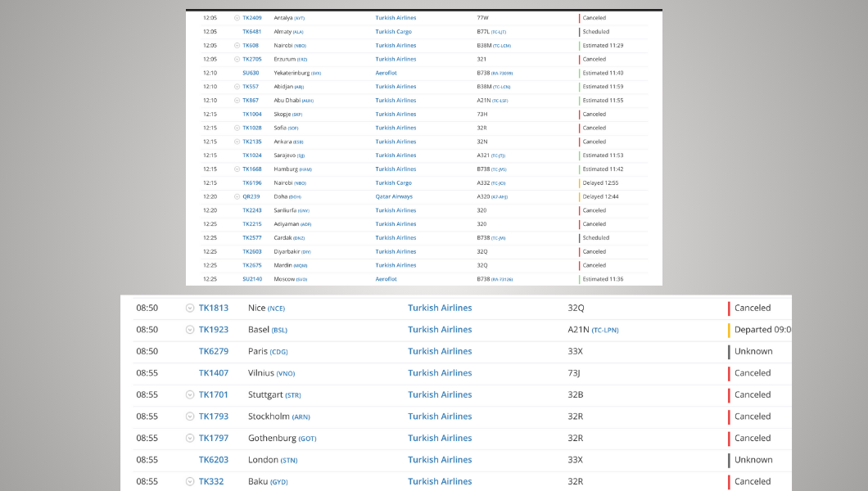
Task: Open Qatar Airways airline link
Action: pos(394,197)
